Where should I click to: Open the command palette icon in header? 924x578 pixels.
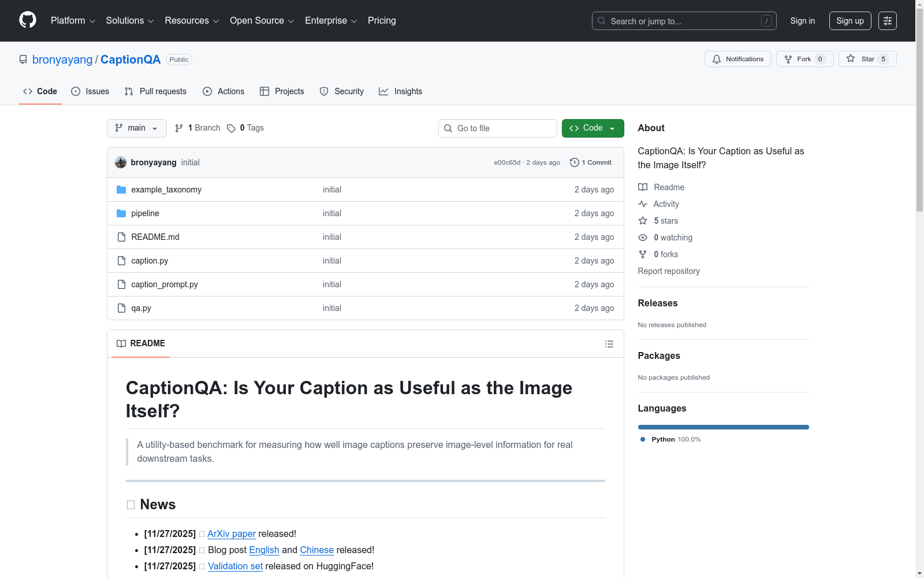pos(887,21)
